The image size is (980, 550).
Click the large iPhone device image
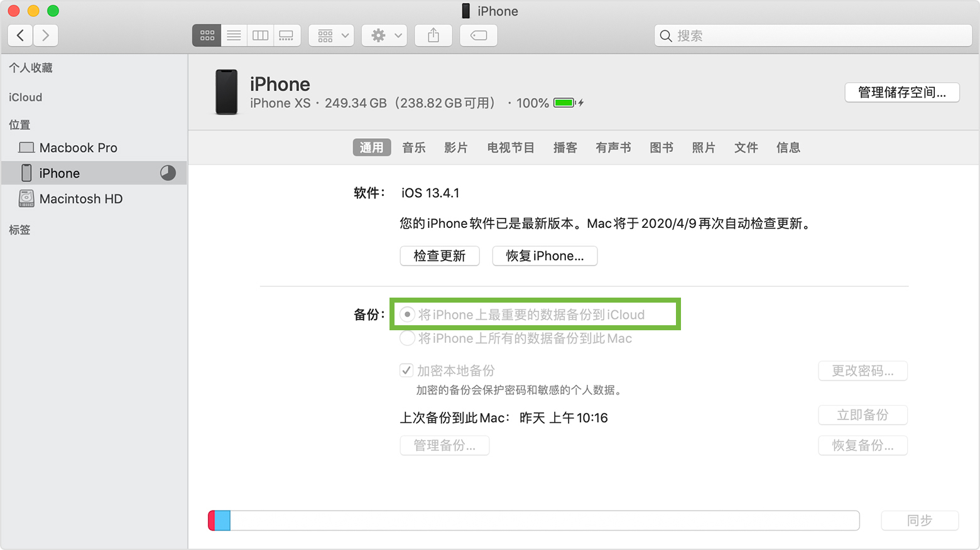[227, 92]
